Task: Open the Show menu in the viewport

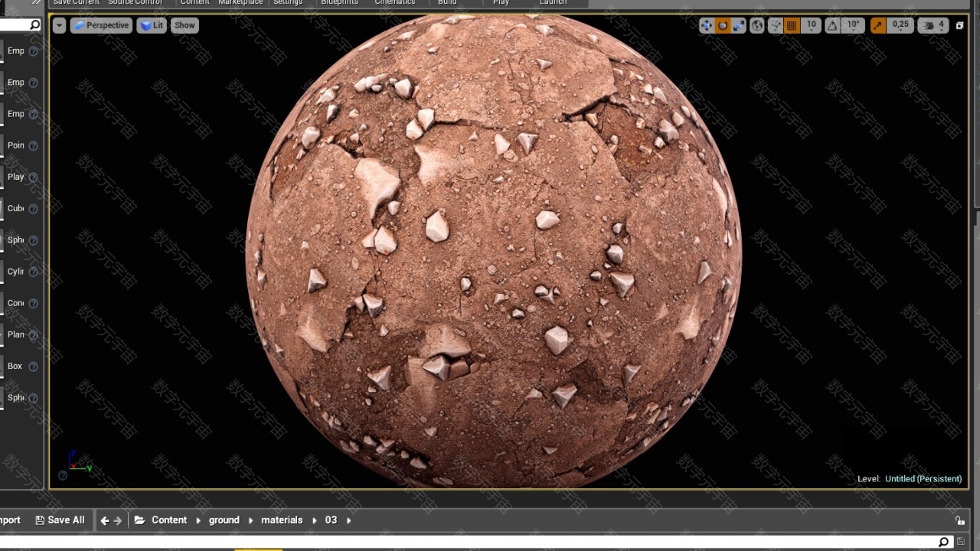Action: coord(185,25)
